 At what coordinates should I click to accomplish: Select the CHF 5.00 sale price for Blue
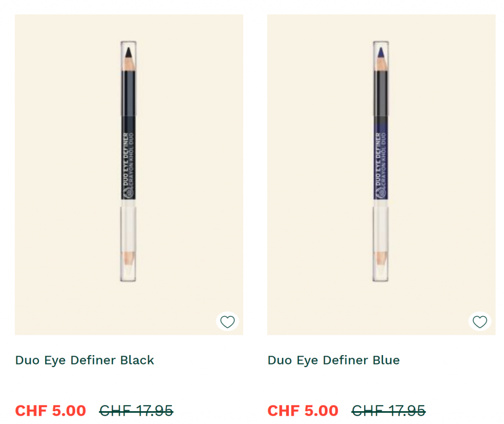tap(303, 411)
